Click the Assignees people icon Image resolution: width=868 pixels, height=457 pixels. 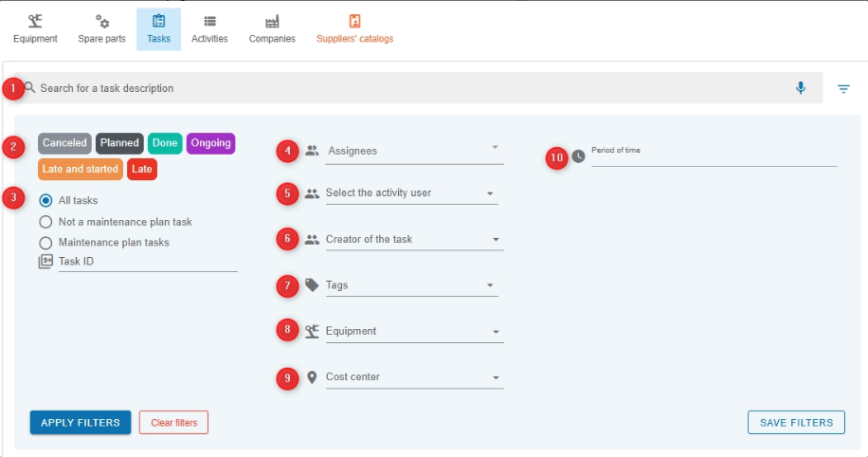[312, 150]
